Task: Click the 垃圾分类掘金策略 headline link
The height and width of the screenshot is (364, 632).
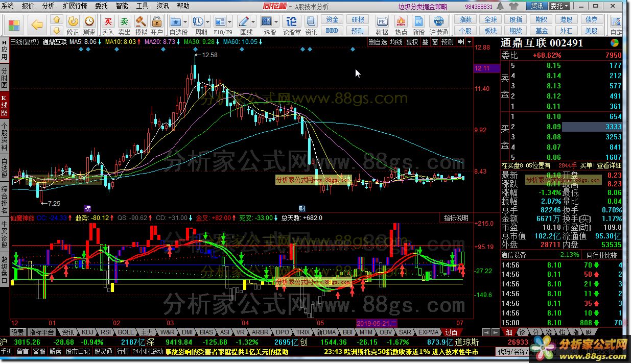Action: pyautogui.click(x=423, y=7)
